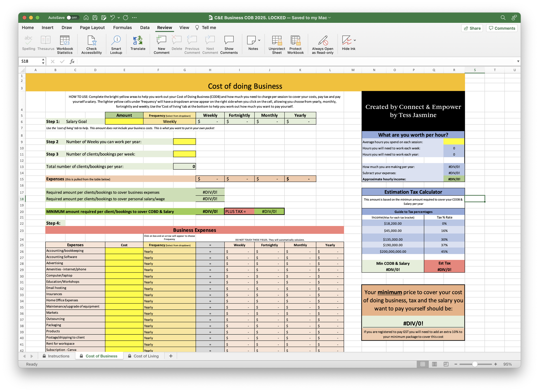Open the more commands ellipsis
This screenshot has height=392, width=539.
(x=134, y=18)
